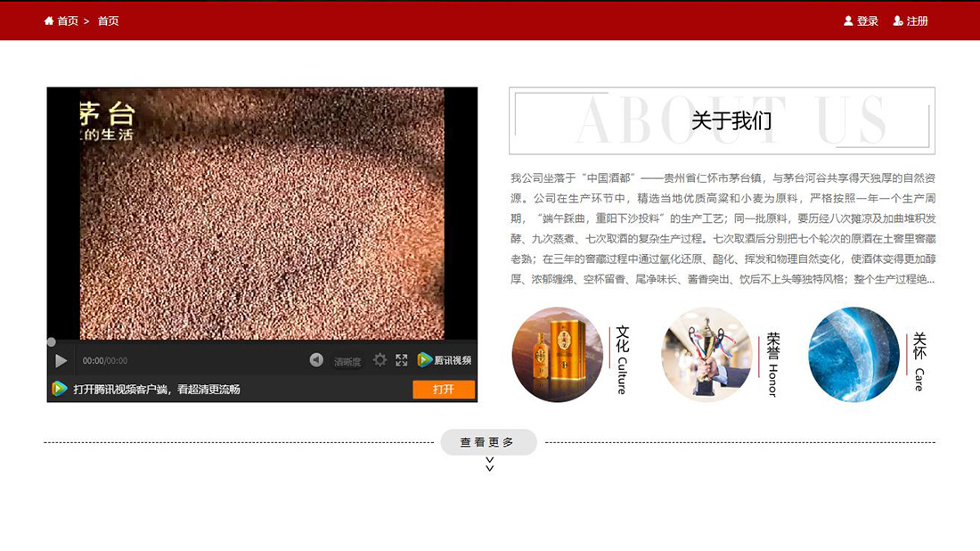Play the video with play button

[x=61, y=361]
